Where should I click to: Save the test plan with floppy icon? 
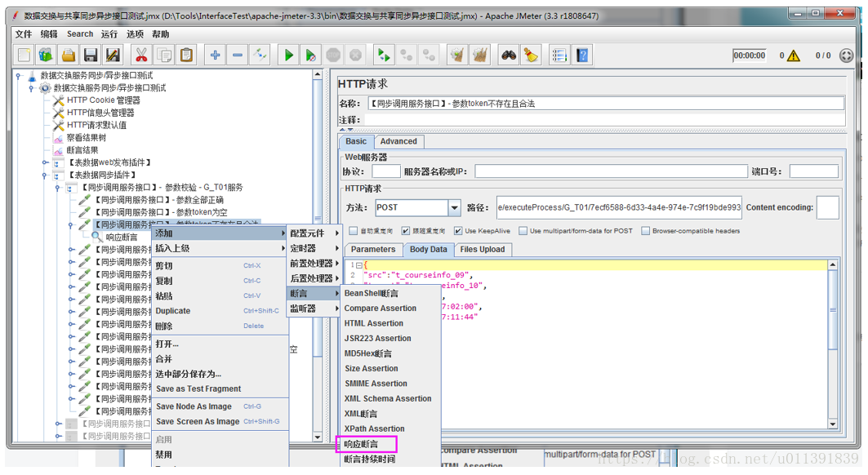[91, 55]
